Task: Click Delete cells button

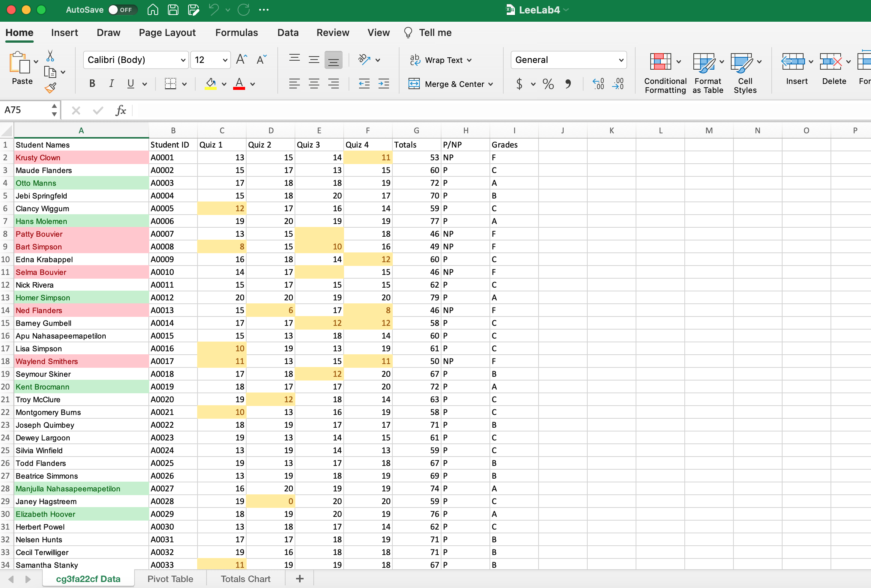Action: (834, 70)
